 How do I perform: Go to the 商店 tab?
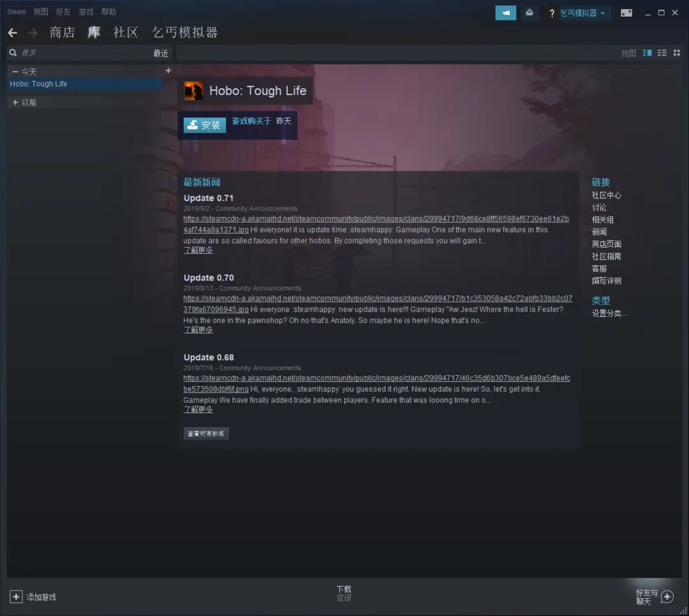pyautogui.click(x=62, y=33)
